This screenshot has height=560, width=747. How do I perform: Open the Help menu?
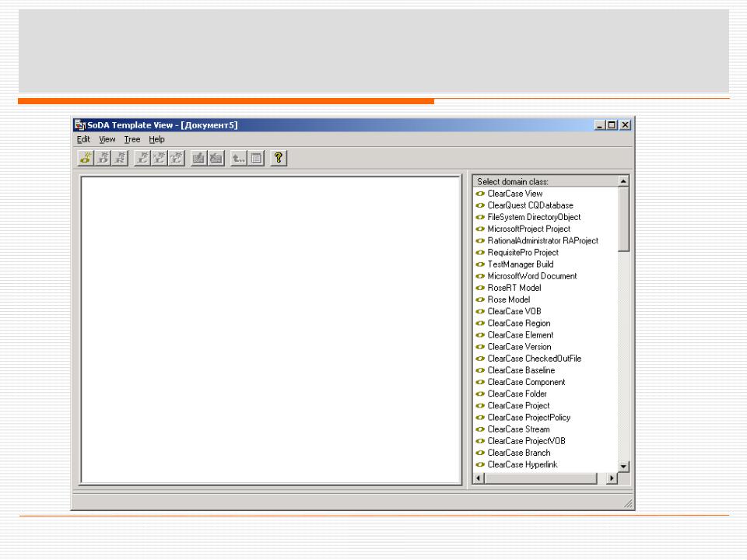click(156, 139)
